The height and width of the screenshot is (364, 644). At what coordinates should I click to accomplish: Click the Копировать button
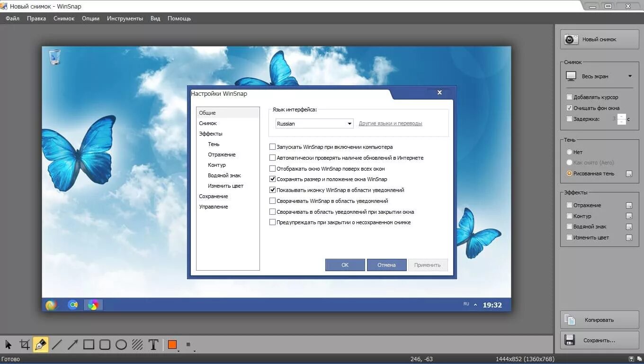599,320
